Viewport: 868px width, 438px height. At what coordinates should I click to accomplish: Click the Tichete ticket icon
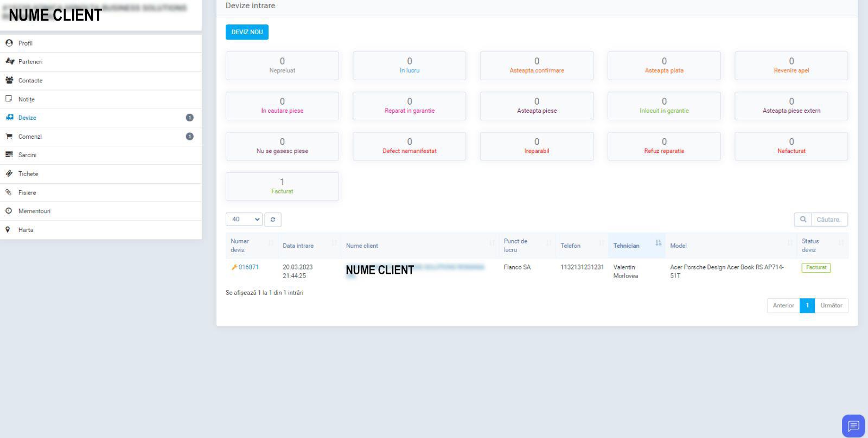[9, 174]
